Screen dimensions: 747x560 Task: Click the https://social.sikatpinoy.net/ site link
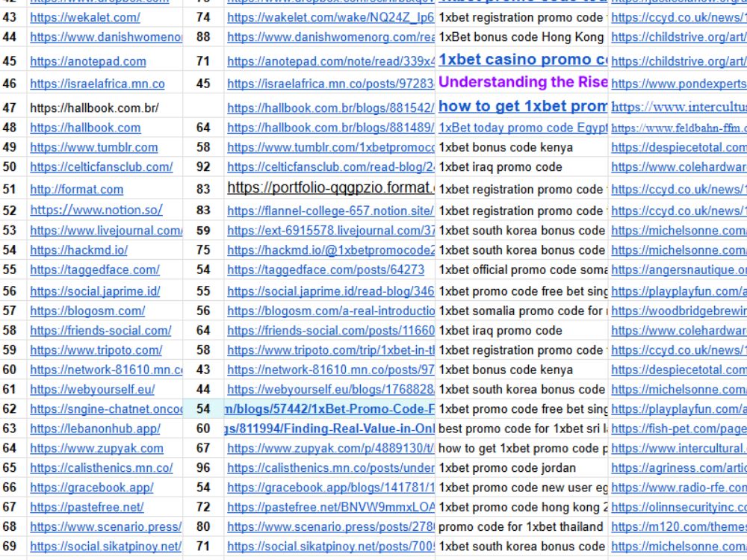pos(106,547)
